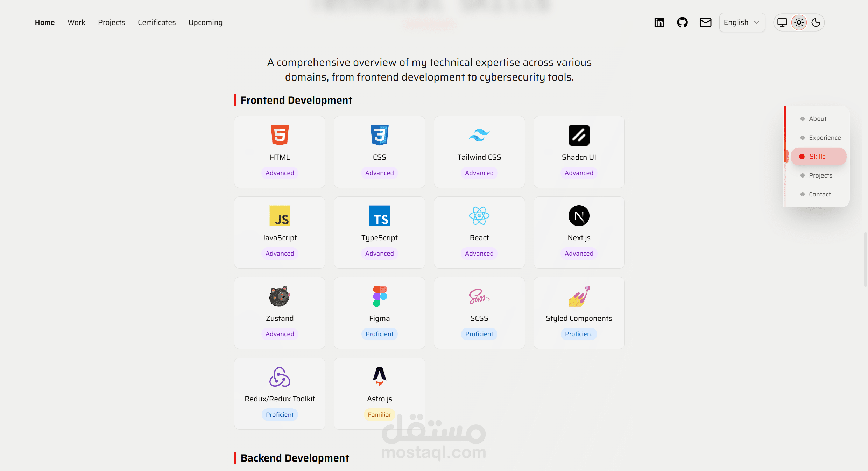Click the email envelope icon
This screenshot has height=471, width=868.
pos(705,22)
